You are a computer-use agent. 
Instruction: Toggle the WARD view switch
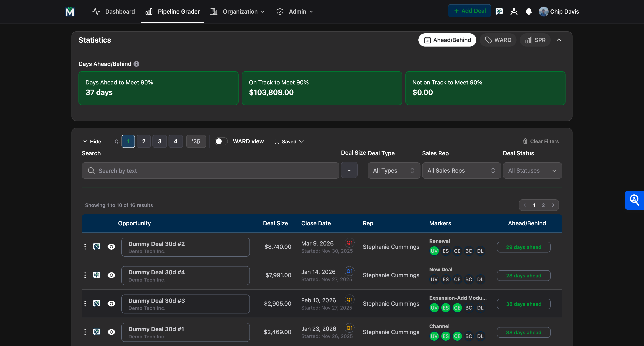tap(221, 141)
